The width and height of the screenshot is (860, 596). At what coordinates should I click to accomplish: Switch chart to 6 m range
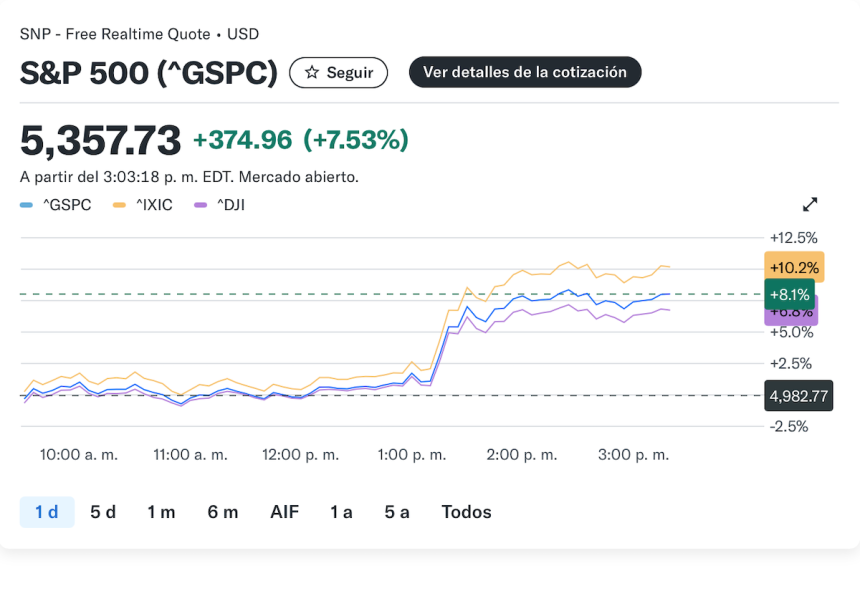[x=223, y=512]
